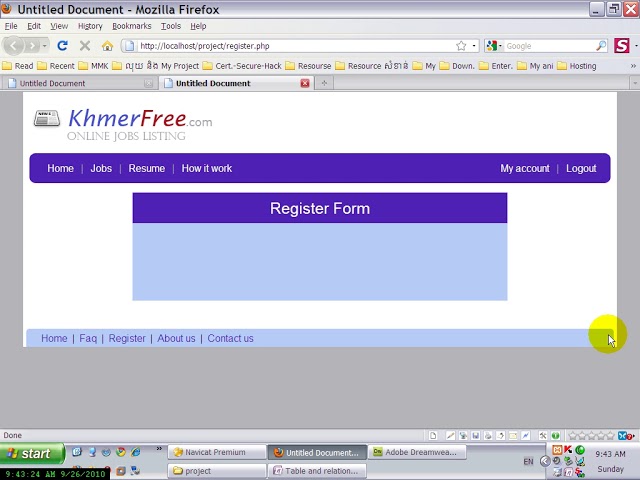This screenshot has width=640, height=480.
Task: Click the blue graph status bar icon
Action: [x=525, y=436]
